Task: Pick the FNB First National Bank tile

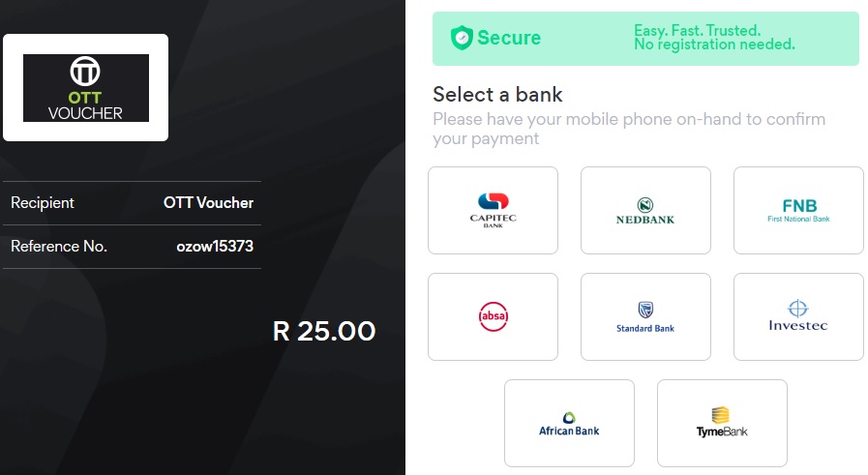Action: click(x=798, y=210)
